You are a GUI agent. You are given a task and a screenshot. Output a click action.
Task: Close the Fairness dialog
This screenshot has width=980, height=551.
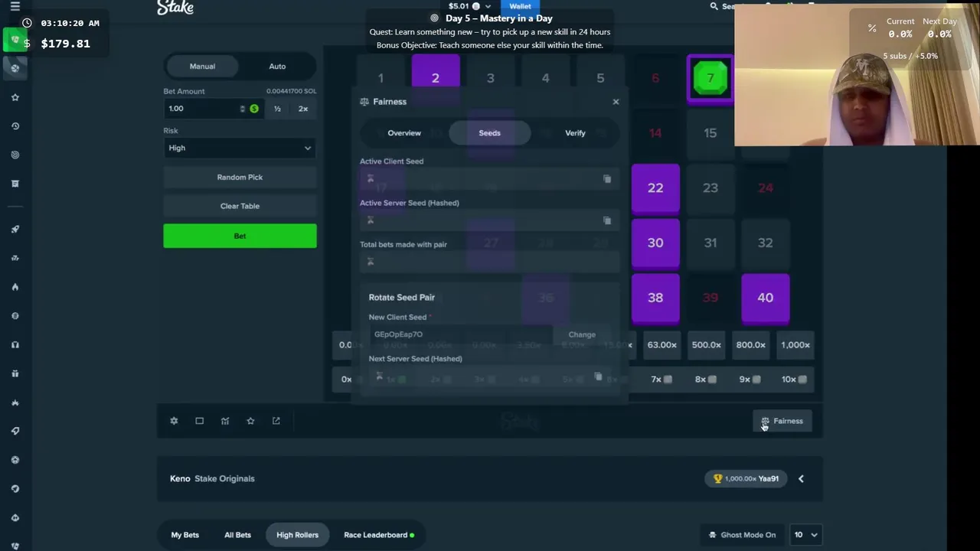pos(616,101)
